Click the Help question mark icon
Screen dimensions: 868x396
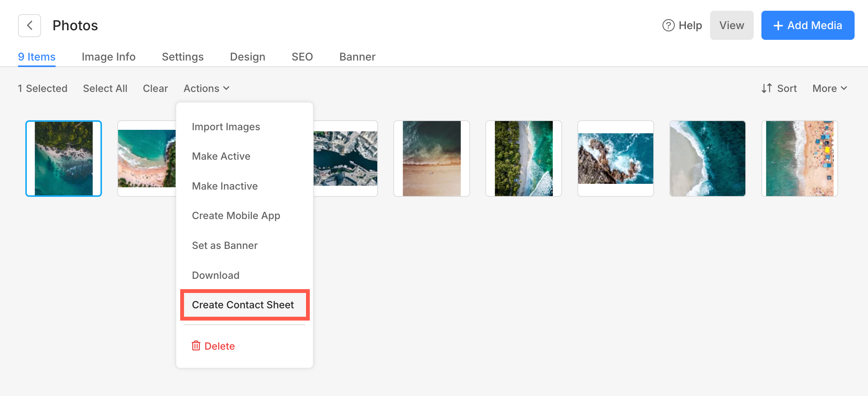pos(668,26)
